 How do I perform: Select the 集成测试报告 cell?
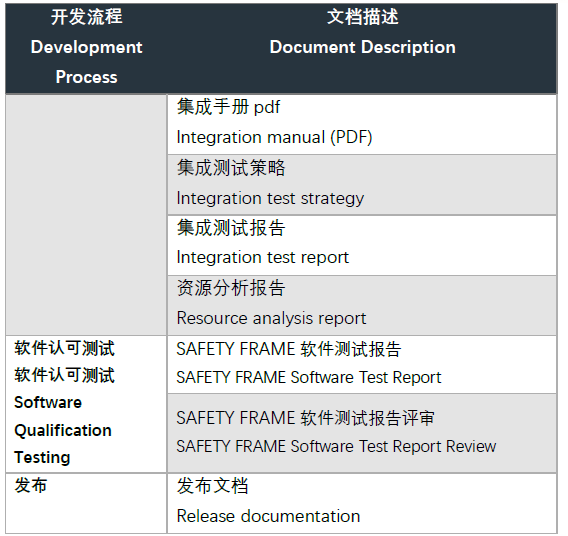coord(362,245)
